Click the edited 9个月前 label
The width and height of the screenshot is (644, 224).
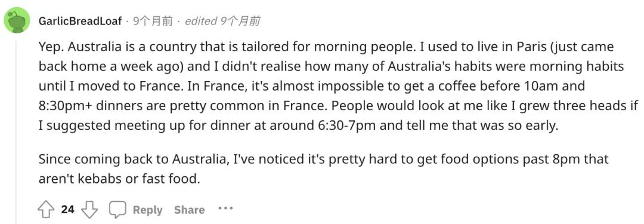[x=222, y=21]
